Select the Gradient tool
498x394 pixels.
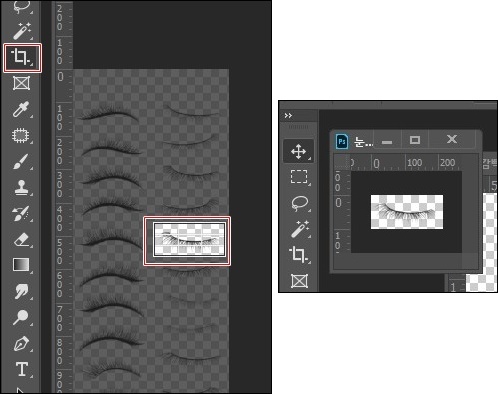[x=21, y=265]
